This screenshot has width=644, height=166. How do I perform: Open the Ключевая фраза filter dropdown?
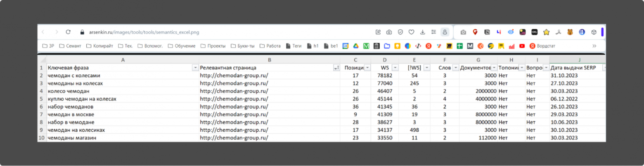click(x=195, y=68)
